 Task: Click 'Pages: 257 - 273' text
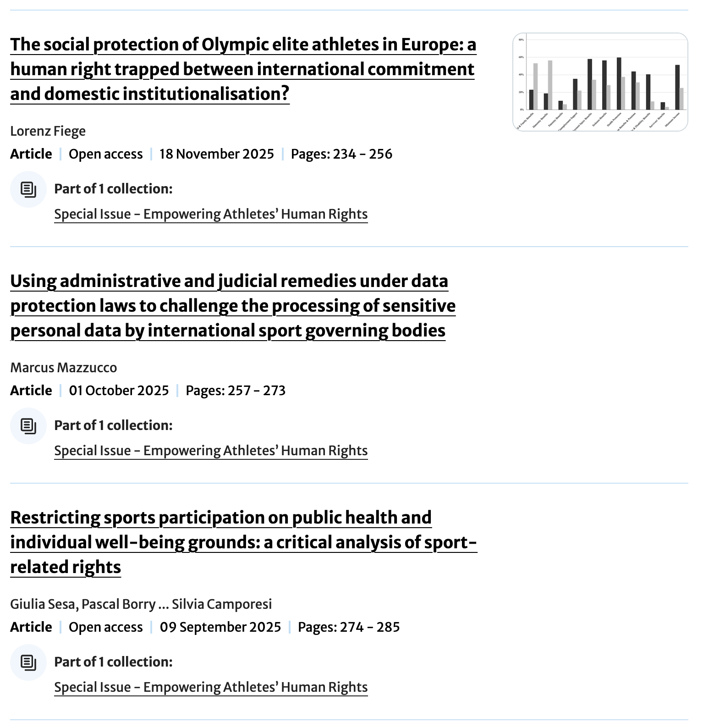(x=236, y=391)
